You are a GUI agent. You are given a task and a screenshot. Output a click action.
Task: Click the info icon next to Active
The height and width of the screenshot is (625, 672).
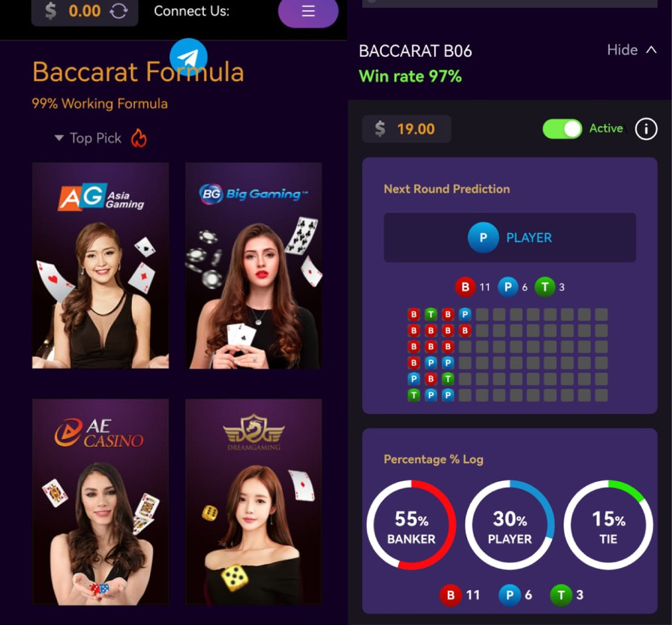pos(646,129)
